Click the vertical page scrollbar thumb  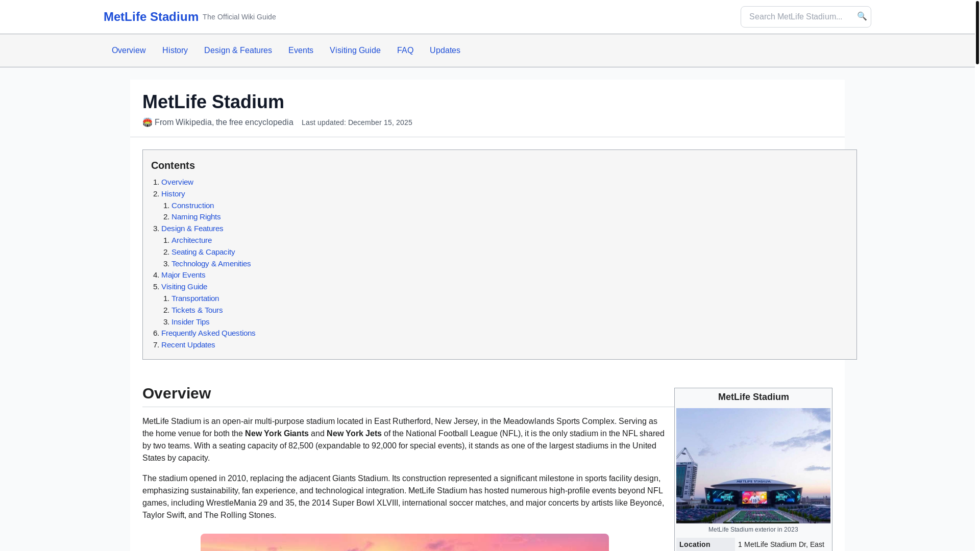click(977, 32)
